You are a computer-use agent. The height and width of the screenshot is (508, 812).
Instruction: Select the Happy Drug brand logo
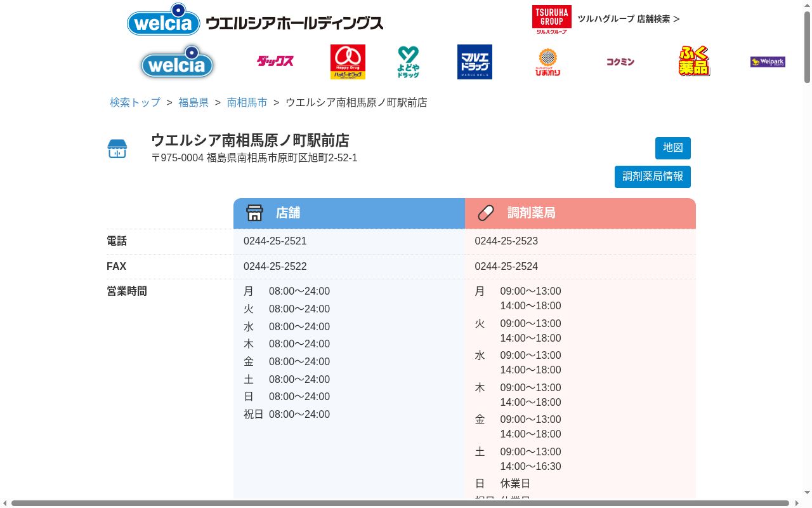(x=348, y=62)
